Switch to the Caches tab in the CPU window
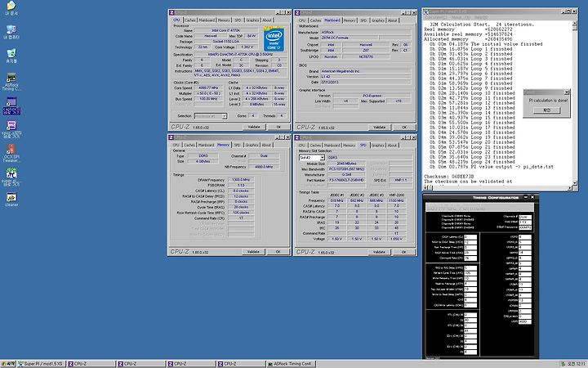 click(189, 20)
